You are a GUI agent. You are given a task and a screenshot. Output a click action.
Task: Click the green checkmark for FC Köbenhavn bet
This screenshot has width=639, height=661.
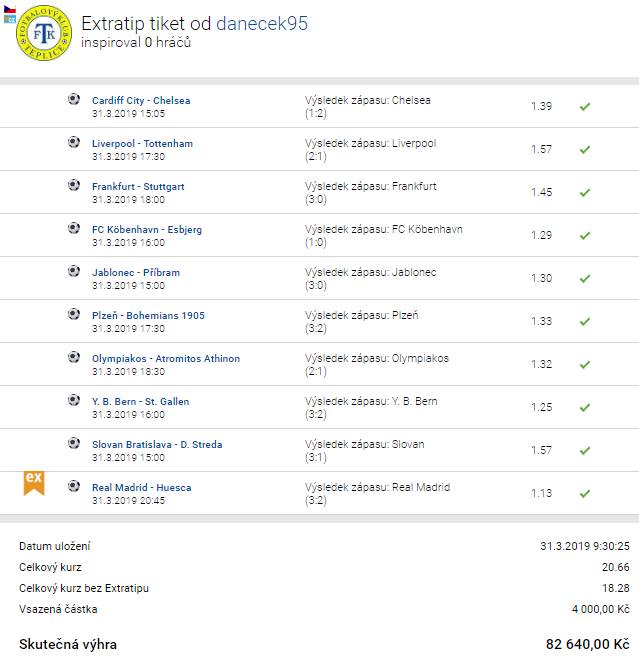pyautogui.click(x=585, y=236)
